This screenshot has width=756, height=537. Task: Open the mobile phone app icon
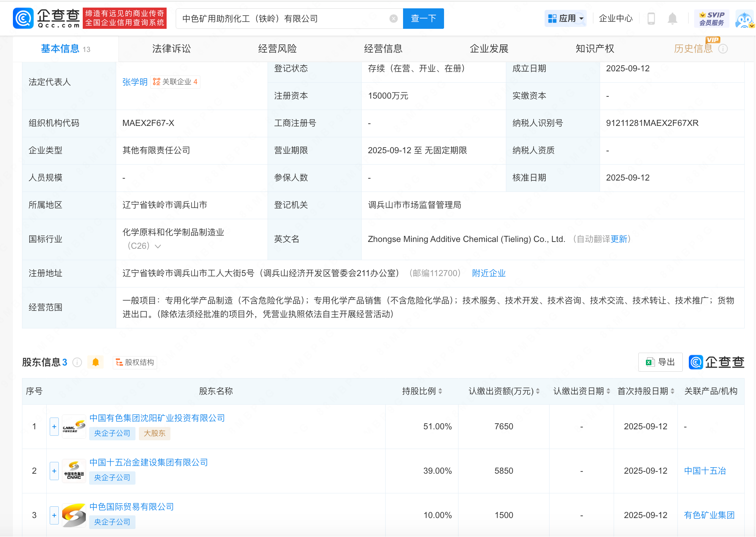tap(651, 19)
